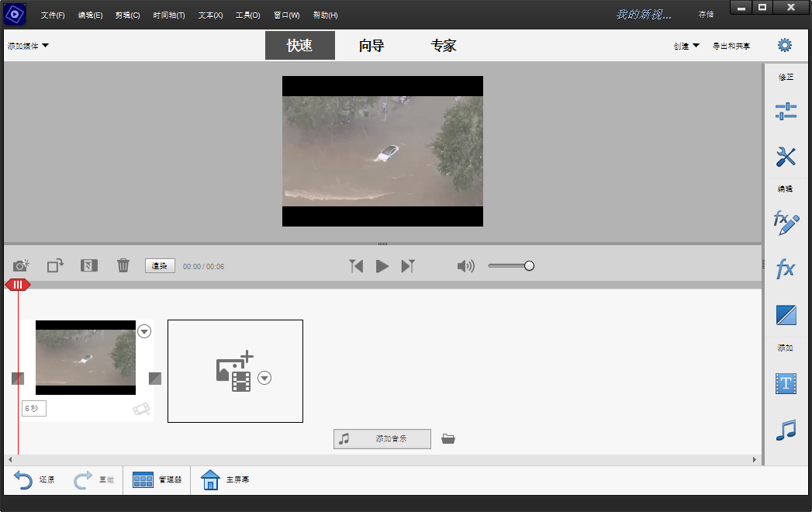Image resolution: width=812 pixels, height=512 pixels.
Task: Open the transitions panel in the right sidebar
Action: (785, 315)
